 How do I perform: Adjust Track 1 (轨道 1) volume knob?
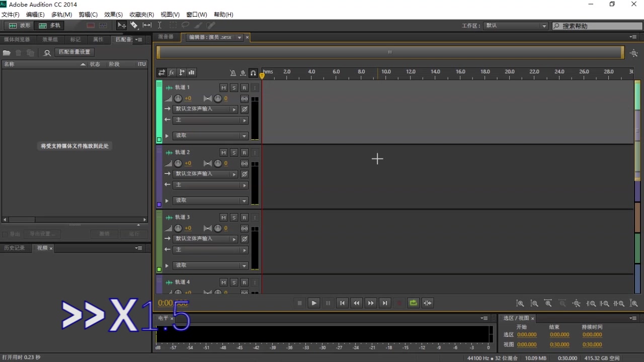(x=178, y=99)
